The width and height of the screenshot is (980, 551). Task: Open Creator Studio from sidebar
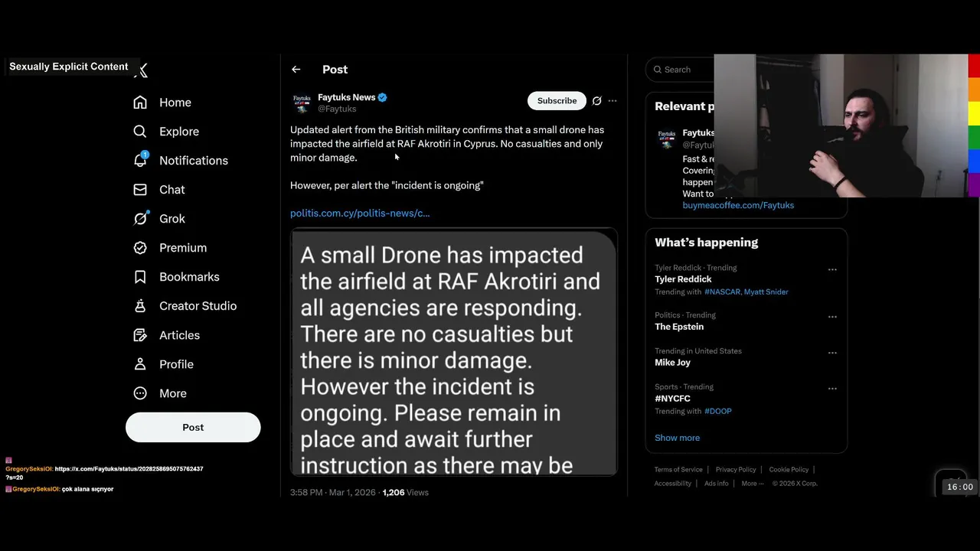tap(198, 306)
